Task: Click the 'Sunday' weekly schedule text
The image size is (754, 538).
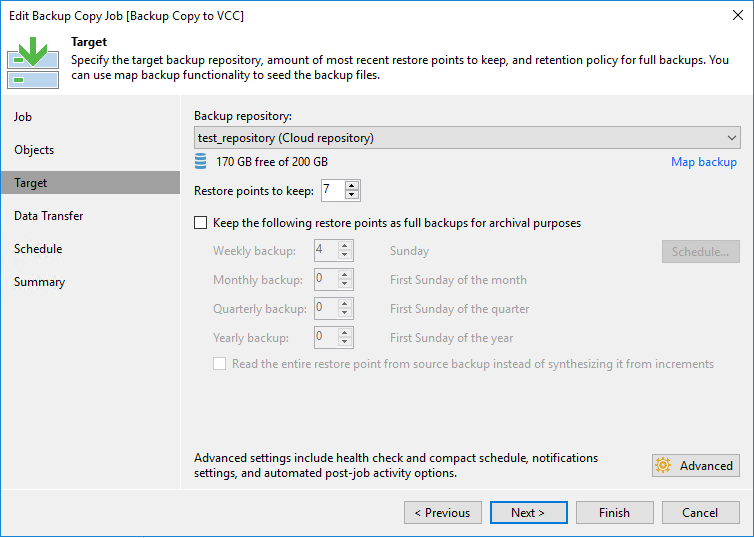Action: (409, 251)
